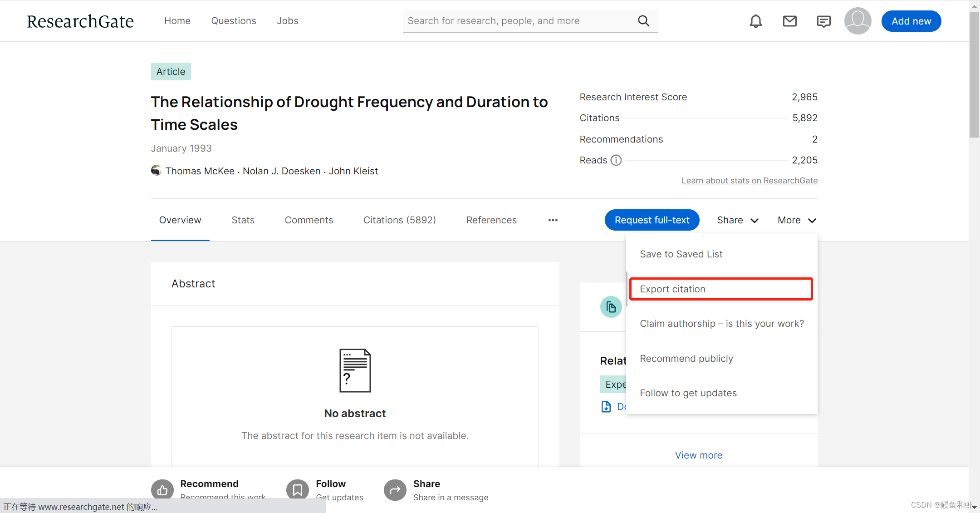
Task: Click the Share arrow icon at bottom
Action: click(395, 490)
